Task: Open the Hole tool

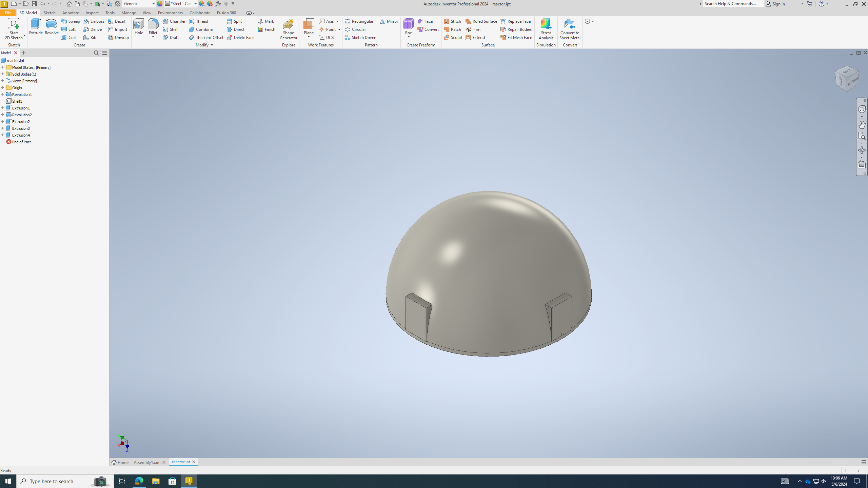Action: [139, 27]
